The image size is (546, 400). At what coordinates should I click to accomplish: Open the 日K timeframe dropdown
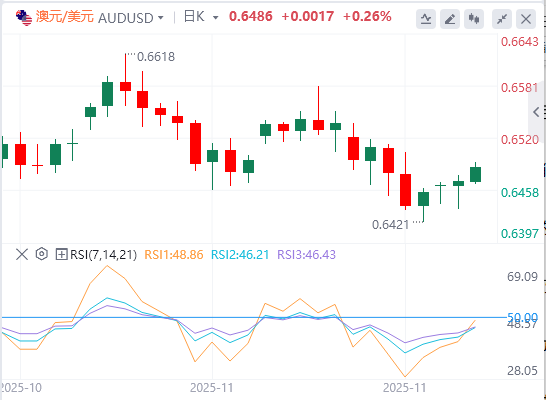pos(215,17)
